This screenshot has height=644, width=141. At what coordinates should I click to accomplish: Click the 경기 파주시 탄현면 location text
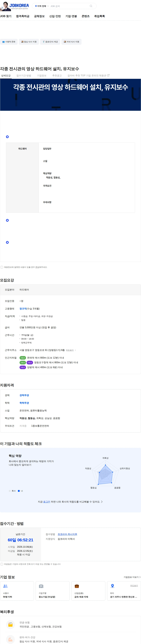point(124,597)
